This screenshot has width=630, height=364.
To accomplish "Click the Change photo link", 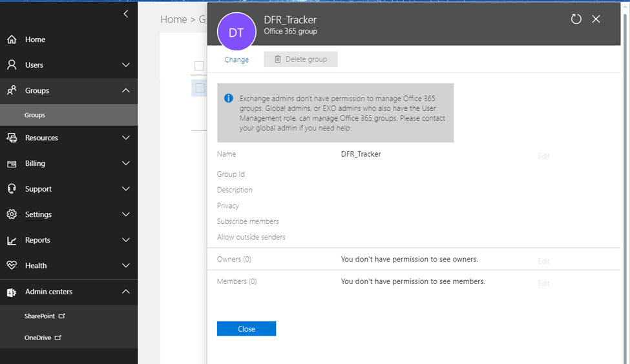I will click(x=236, y=59).
